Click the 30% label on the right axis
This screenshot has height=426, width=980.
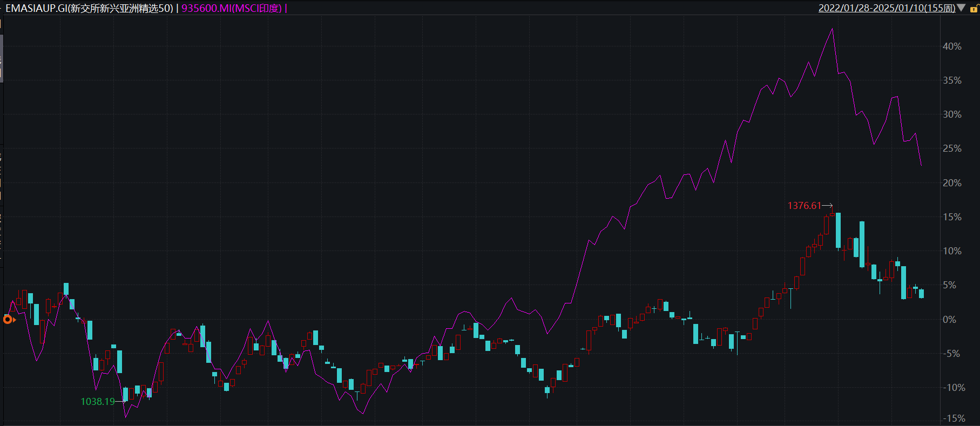[952, 114]
